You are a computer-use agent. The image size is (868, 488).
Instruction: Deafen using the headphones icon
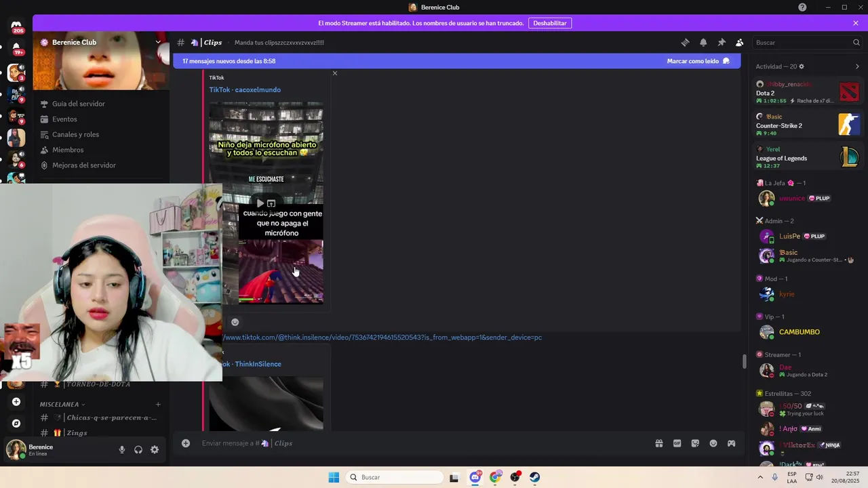tap(138, 449)
